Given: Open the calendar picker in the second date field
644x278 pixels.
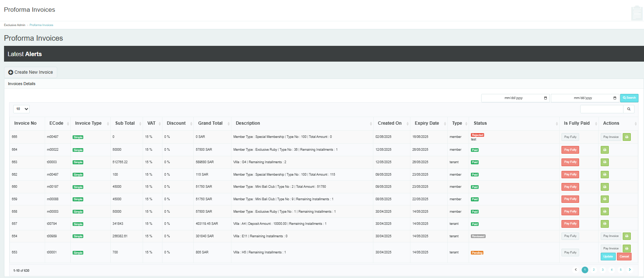Looking at the screenshot, I should [x=615, y=98].
